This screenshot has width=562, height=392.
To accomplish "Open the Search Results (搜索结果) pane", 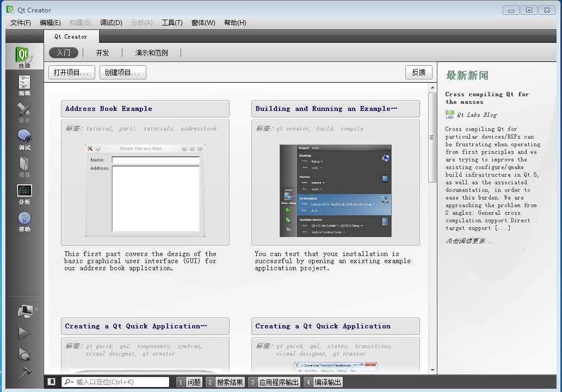I will click(225, 382).
